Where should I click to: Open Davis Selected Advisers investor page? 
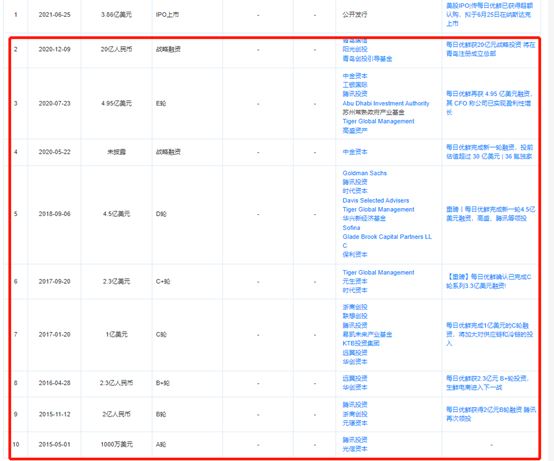point(376,200)
